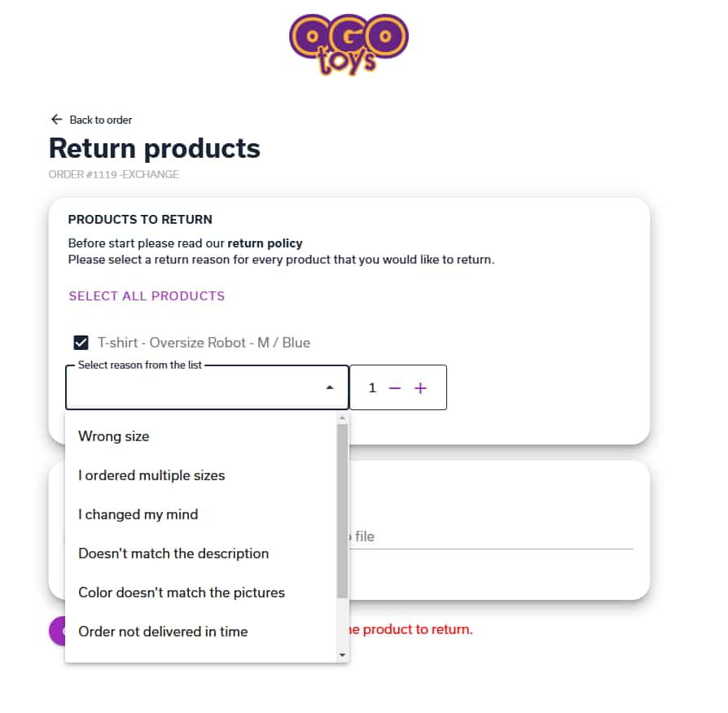Collapse the reason dropdown arrow
The image size is (728, 713).
pyautogui.click(x=330, y=388)
